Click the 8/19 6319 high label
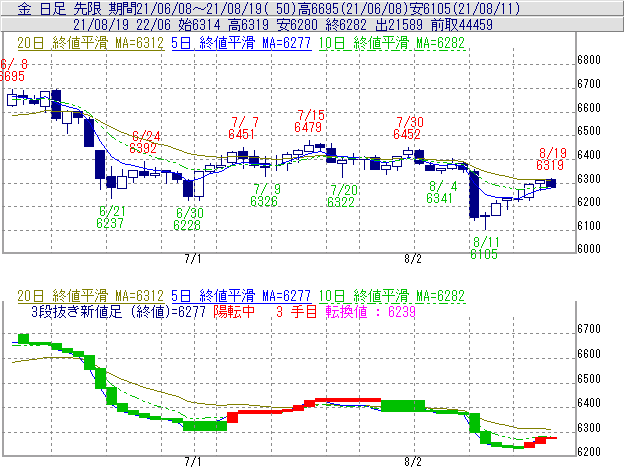This screenshot has height=475, width=624. (551, 159)
